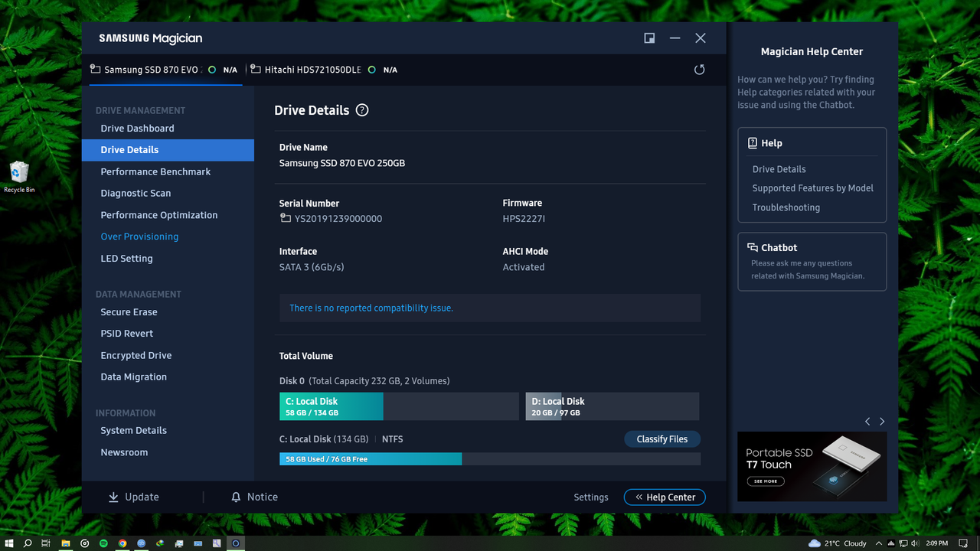The width and height of the screenshot is (980, 551).
Task: Click the clock showing 2:09 PM
Action: pos(937,543)
